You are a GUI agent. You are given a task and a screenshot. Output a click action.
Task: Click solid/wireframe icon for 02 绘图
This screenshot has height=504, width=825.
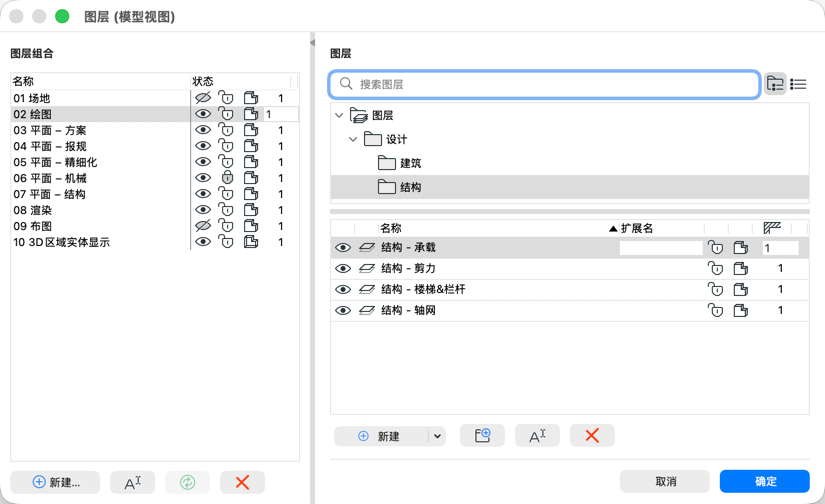251,114
